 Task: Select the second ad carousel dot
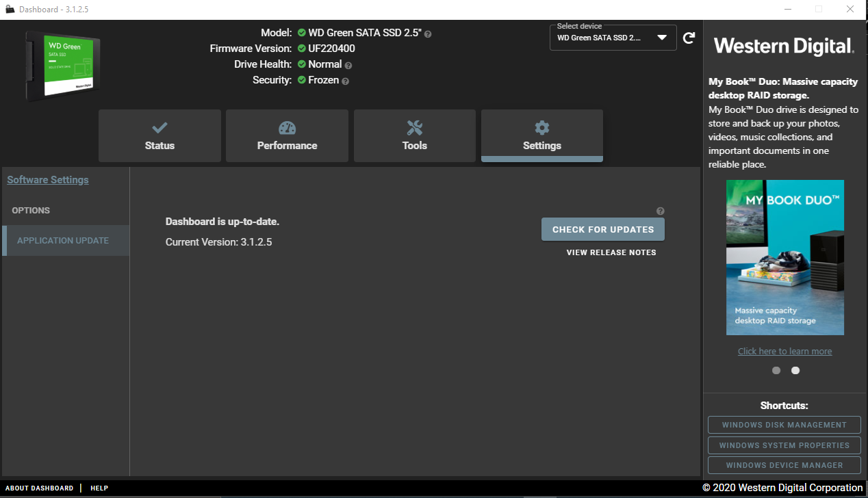tap(795, 370)
